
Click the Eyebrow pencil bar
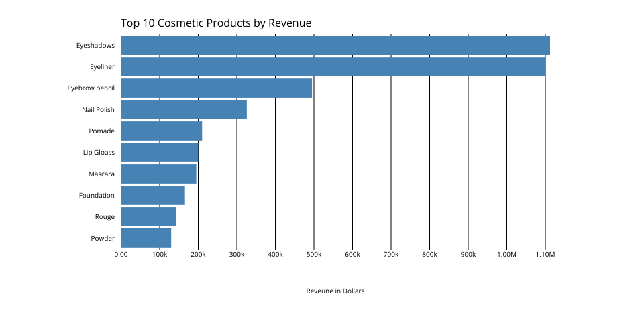[216, 88]
